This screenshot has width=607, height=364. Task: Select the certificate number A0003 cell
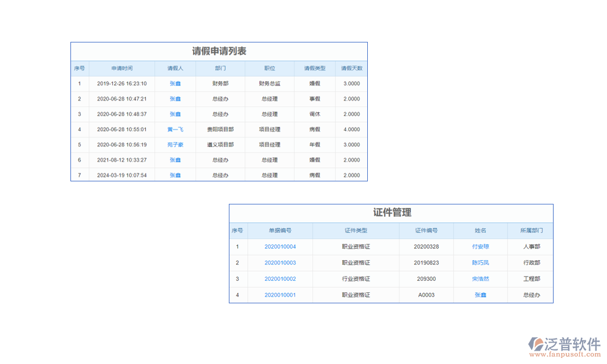tap(426, 295)
